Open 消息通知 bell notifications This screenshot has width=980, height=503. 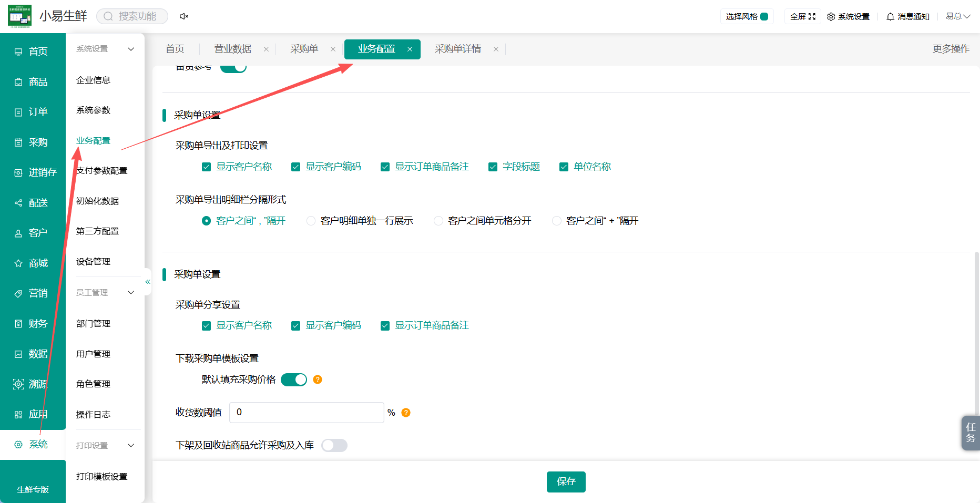pos(908,16)
